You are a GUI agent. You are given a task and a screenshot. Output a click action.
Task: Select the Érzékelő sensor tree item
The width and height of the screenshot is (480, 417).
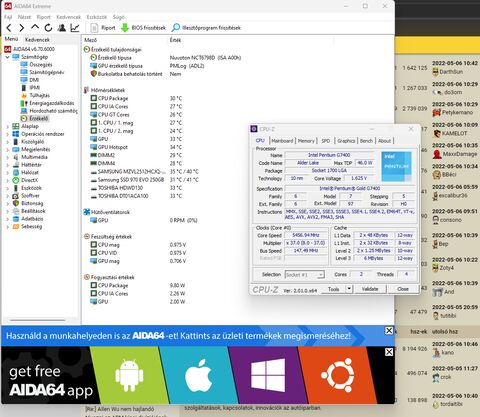(x=35, y=118)
